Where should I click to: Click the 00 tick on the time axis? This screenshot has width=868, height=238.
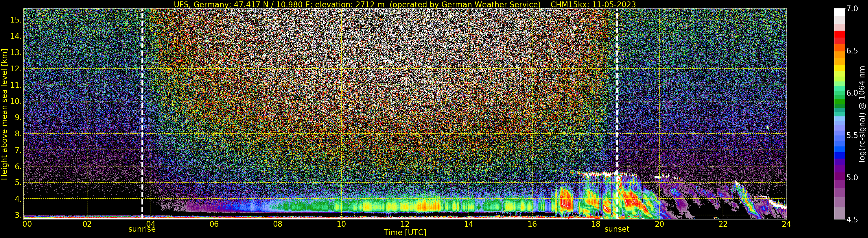pos(27,224)
